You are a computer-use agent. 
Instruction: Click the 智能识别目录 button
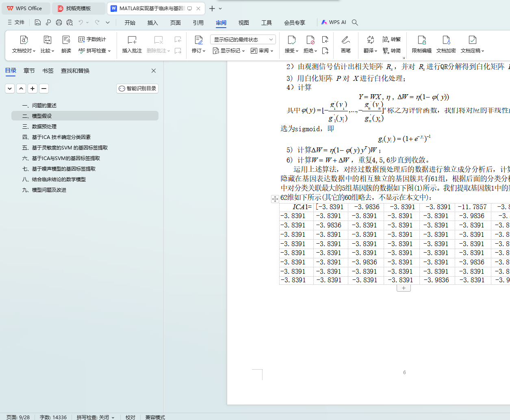pyautogui.click(x=137, y=88)
